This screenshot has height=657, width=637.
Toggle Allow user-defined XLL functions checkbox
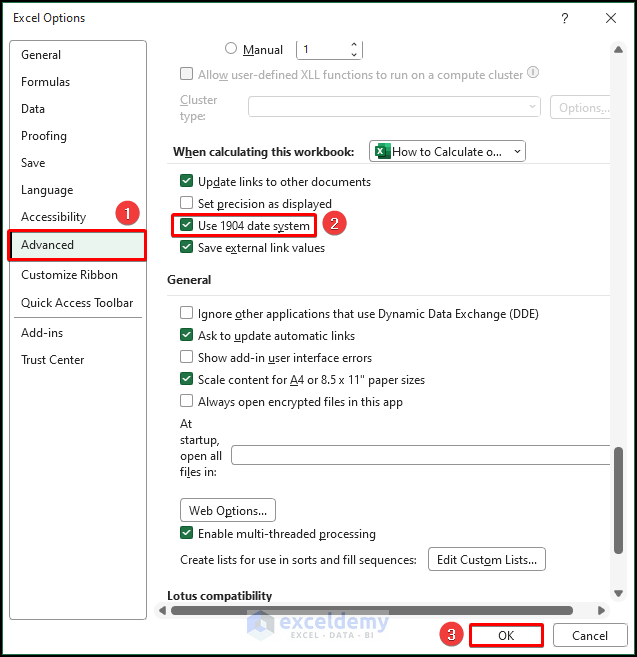[186, 74]
